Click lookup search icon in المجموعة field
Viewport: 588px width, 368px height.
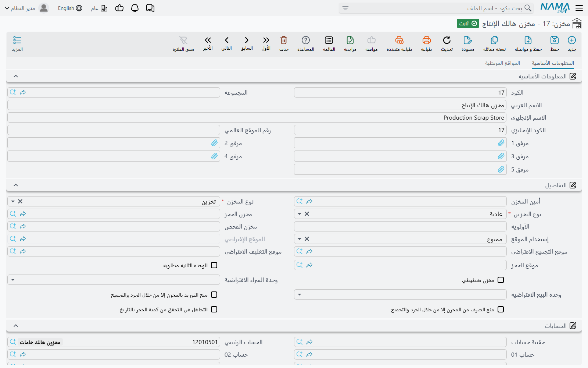tap(13, 92)
